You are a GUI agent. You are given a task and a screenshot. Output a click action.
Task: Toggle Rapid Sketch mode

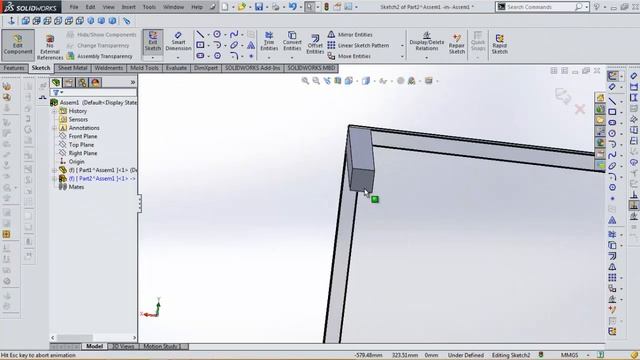500,44
